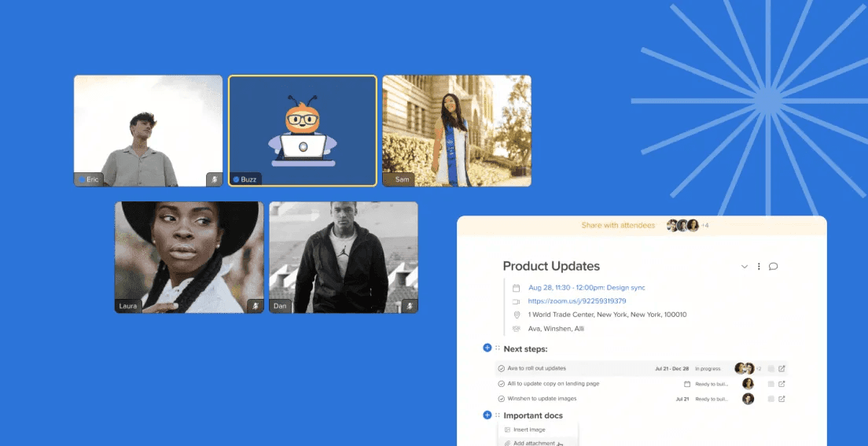Click the Ava, Winshen, Alli attendee names
The width and height of the screenshot is (868, 446).
(556, 329)
